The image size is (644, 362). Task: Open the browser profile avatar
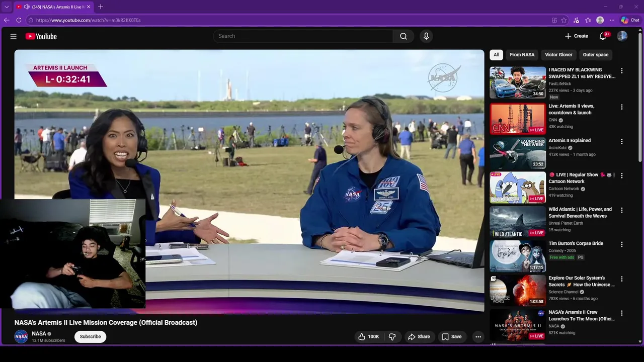tap(600, 20)
